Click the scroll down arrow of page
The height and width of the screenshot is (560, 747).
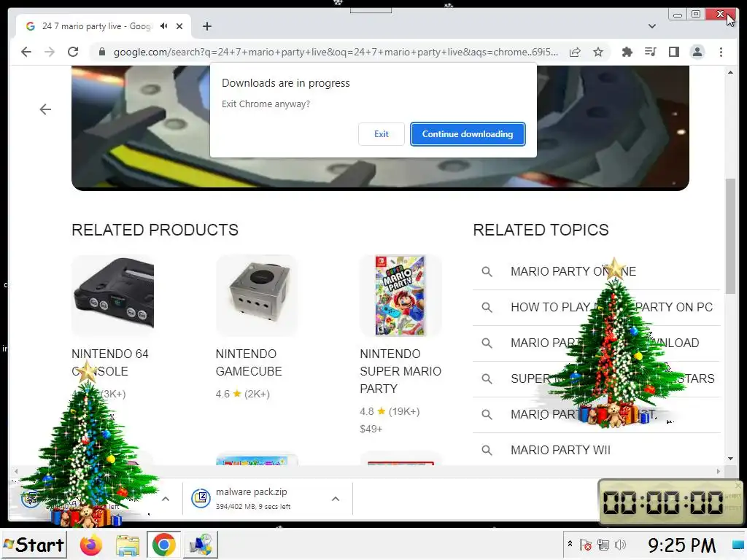click(x=731, y=459)
